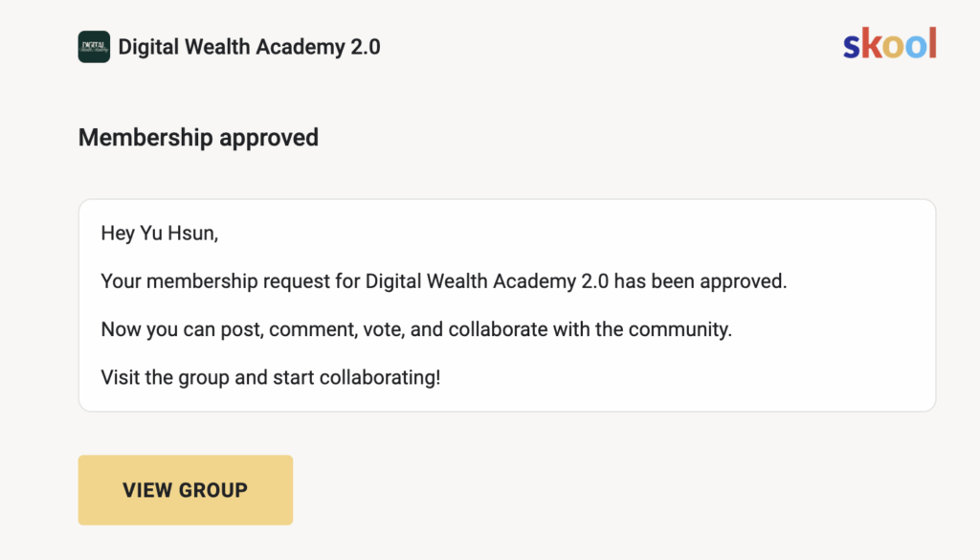Click "Digital Wealth Academy 2.0" inside message body
The height and width of the screenshot is (560, 980).
point(486,282)
